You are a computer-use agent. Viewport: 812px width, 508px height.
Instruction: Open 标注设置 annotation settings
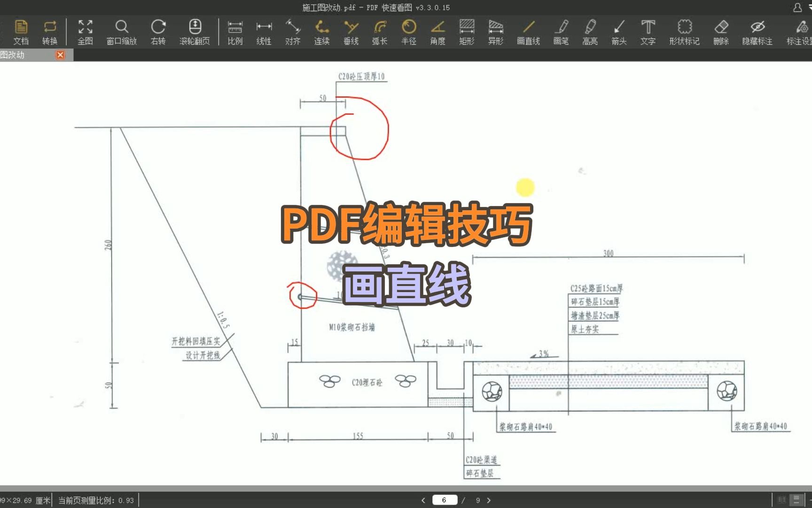799,31
